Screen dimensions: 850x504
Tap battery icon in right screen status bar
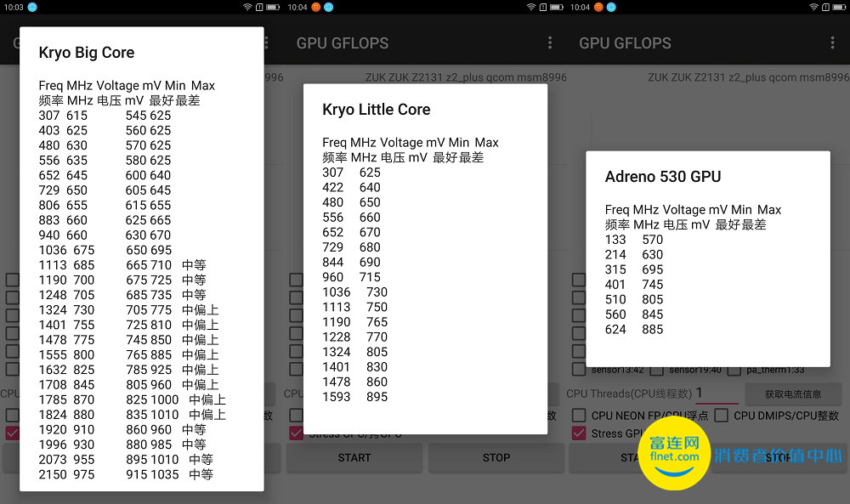(x=839, y=7)
